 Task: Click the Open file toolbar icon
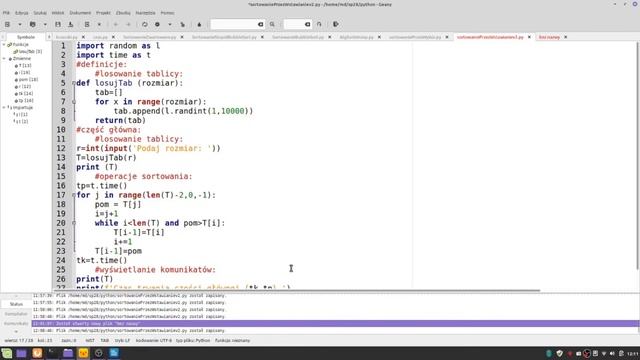click(x=33, y=24)
